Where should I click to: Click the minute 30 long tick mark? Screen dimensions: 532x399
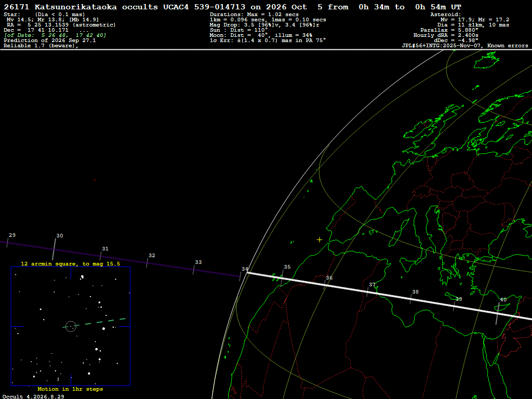point(54,249)
